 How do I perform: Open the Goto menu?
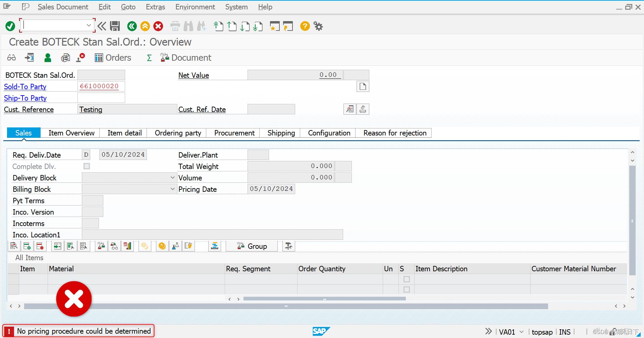(x=128, y=7)
